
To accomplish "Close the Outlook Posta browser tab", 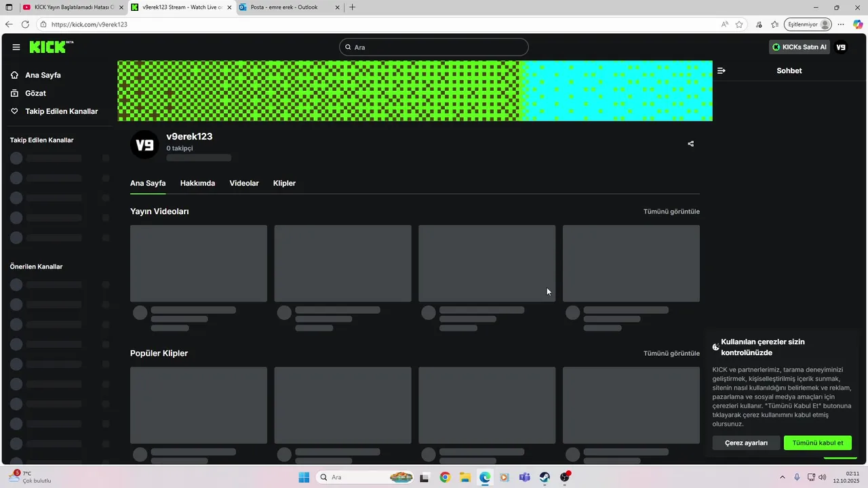I will point(337,7).
